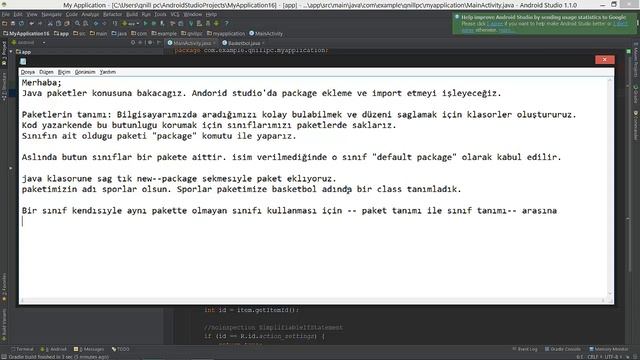Click the Undo arrow in toolbar
Screen dimensions: 640x360
[31, 23]
